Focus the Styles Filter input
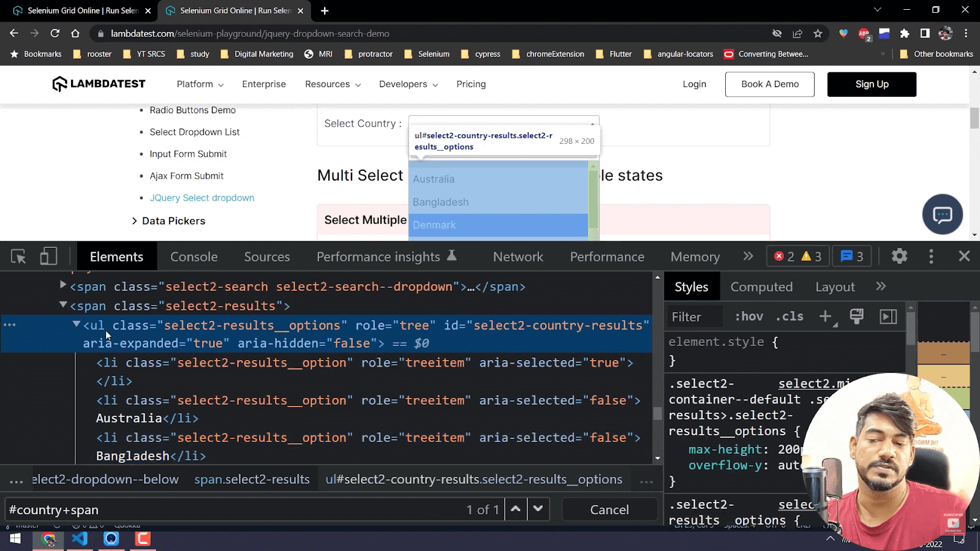 click(x=695, y=317)
